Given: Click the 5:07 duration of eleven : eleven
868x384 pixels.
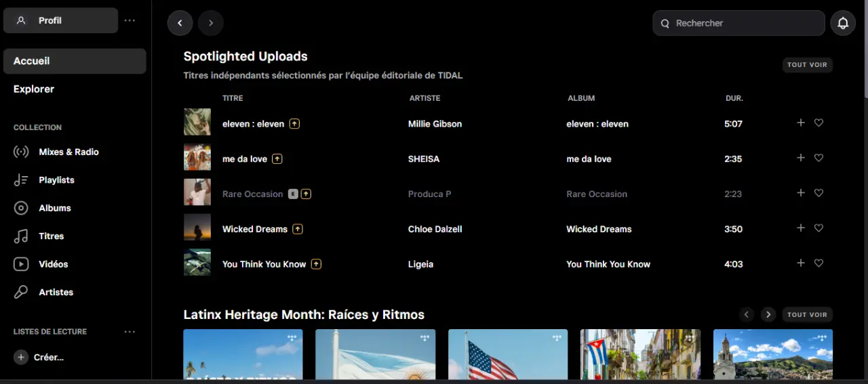Looking at the screenshot, I should [x=733, y=124].
